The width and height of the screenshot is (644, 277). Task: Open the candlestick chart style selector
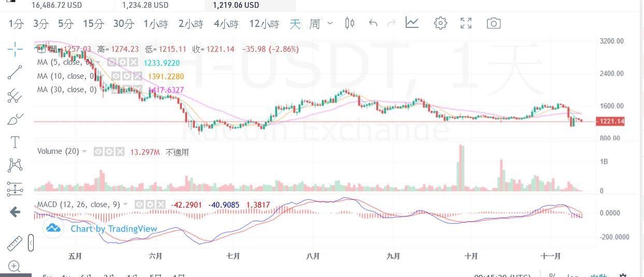pos(350,23)
